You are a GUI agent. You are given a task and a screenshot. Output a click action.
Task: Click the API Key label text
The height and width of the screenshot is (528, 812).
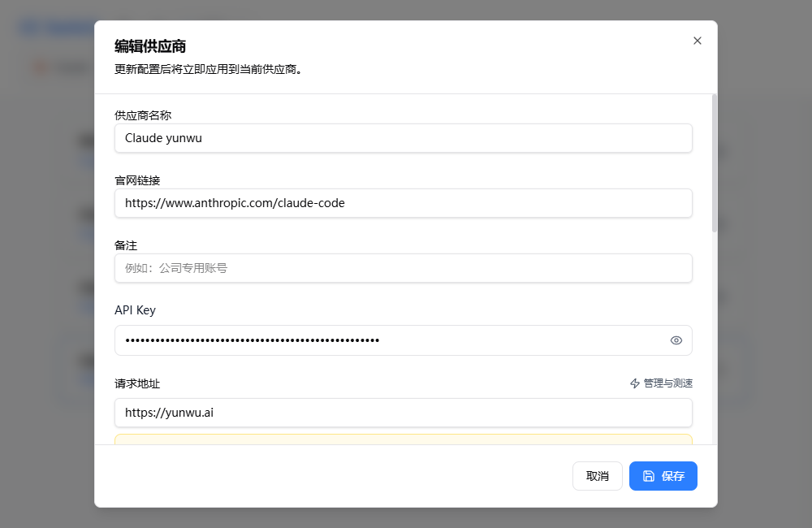(x=135, y=310)
